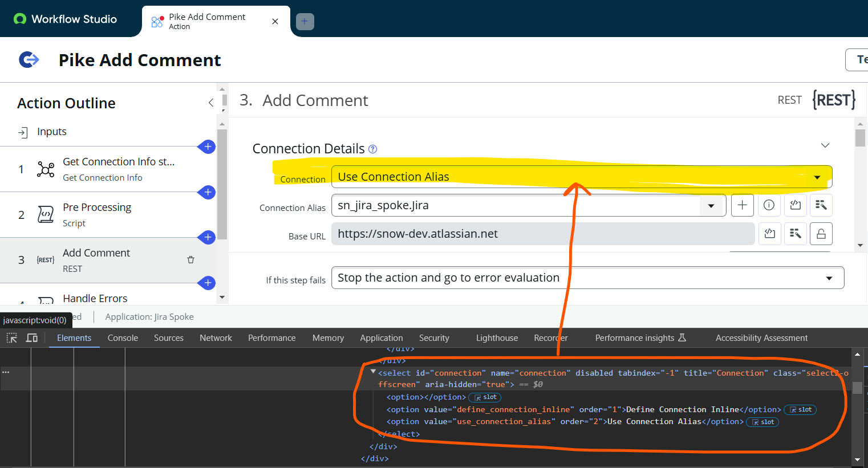This screenshot has width=868, height=468.
Task: Click the REST icon of Add Comment step
Action: (46, 260)
